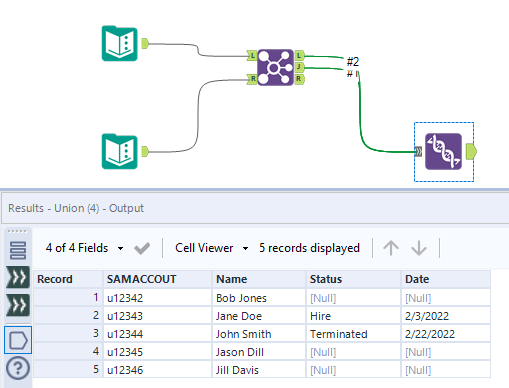Viewport: 509px width, 388px height.
Task: Select the Jill Davis name cell
Action: point(259,370)
